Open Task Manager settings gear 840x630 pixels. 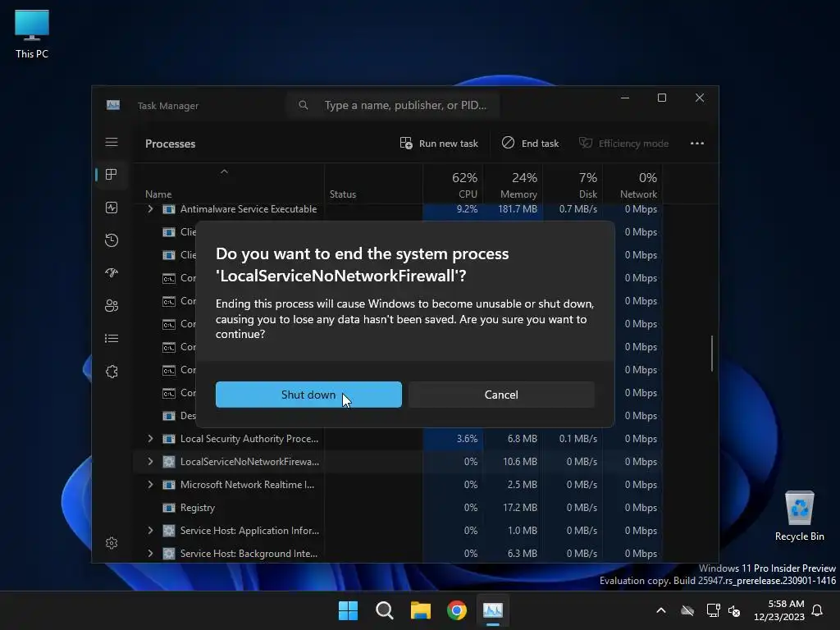(x=112, y=543)
